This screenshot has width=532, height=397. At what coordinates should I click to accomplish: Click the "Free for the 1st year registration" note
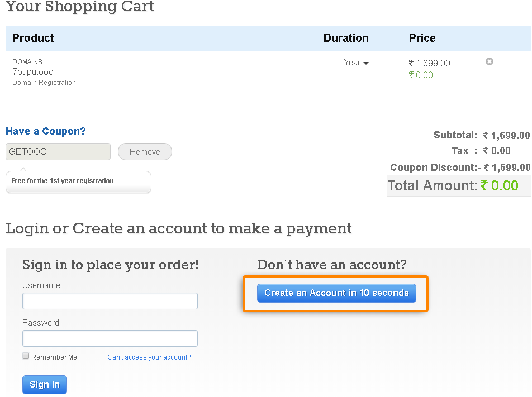pos(63,181)
